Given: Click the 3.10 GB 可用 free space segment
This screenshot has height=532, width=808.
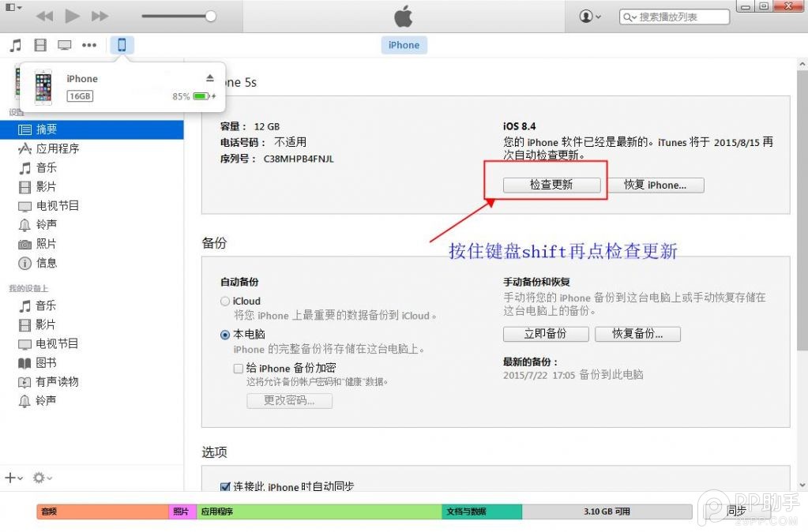Looking at the screenshot, I should pos(607,511).
